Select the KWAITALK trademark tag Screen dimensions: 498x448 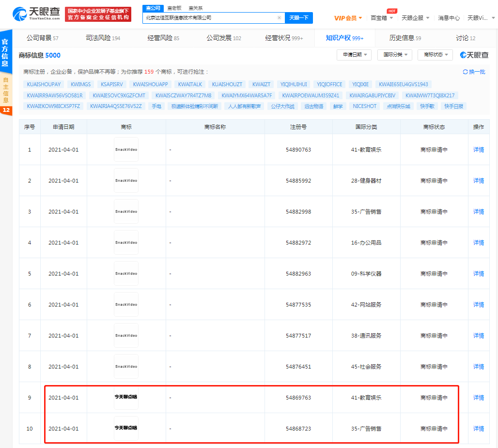click(190, 84)
